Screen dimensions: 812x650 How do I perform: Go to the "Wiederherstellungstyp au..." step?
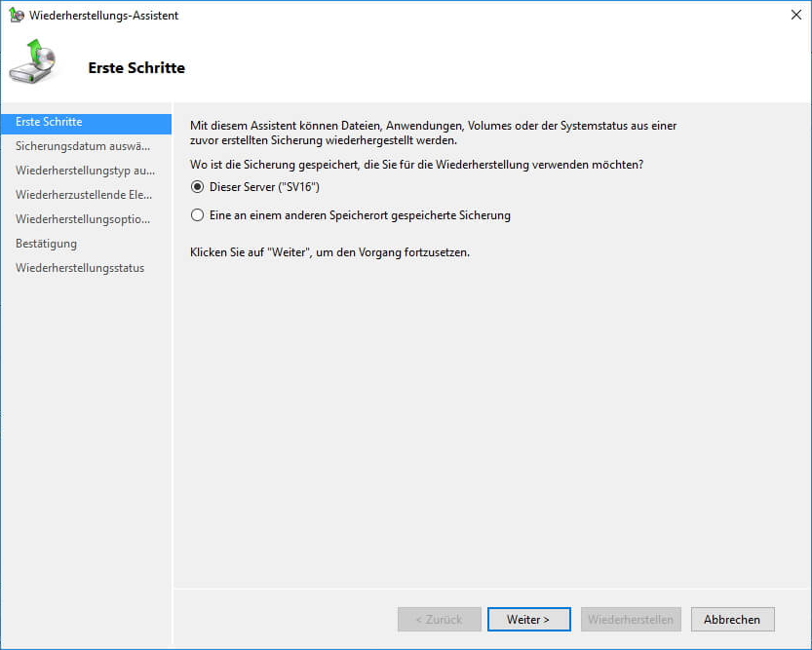86,171
